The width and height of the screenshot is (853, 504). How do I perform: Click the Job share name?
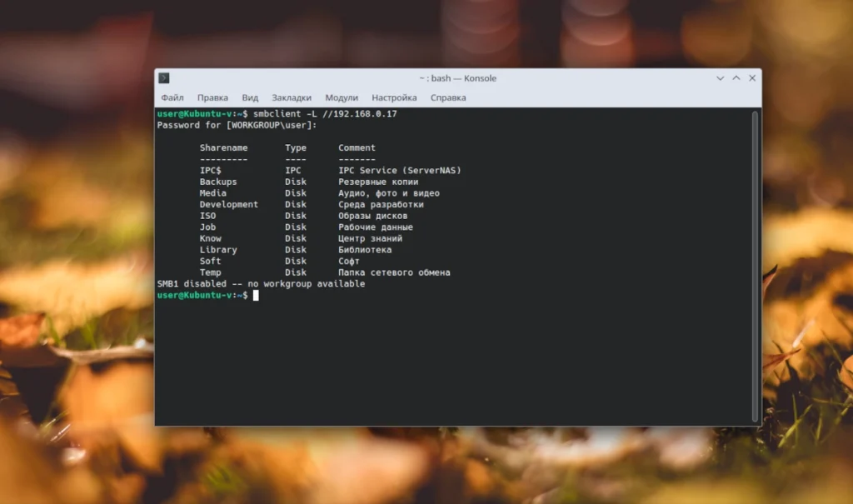(x=207, y=227)
